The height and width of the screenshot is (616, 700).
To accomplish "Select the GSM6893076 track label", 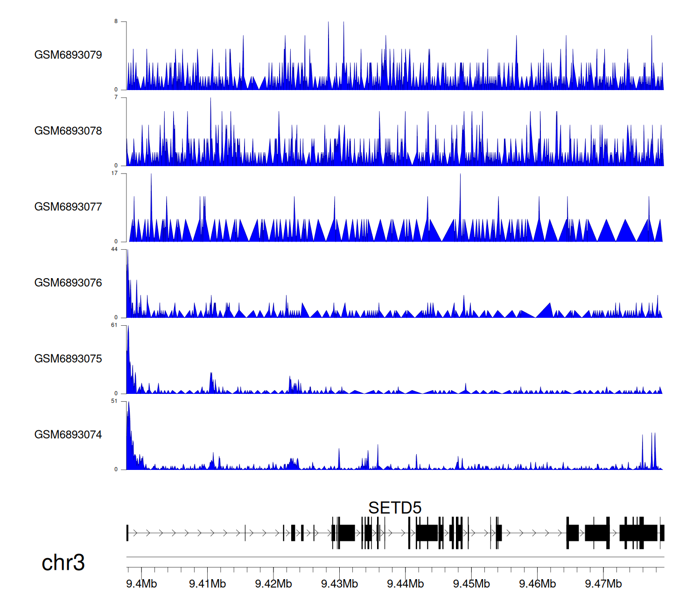I will [x=68, y=283].
